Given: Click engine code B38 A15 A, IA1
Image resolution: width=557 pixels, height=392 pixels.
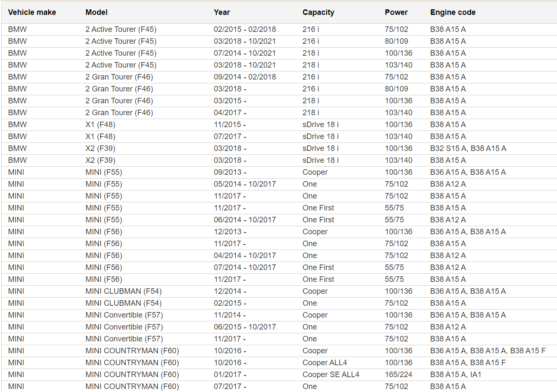Looking at the screenshot, I should coord(456,375).
